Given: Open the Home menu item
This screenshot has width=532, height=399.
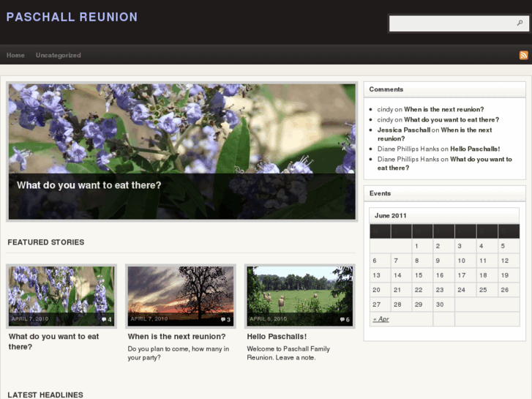Looking at the screenshot, I should pos(15,55).
